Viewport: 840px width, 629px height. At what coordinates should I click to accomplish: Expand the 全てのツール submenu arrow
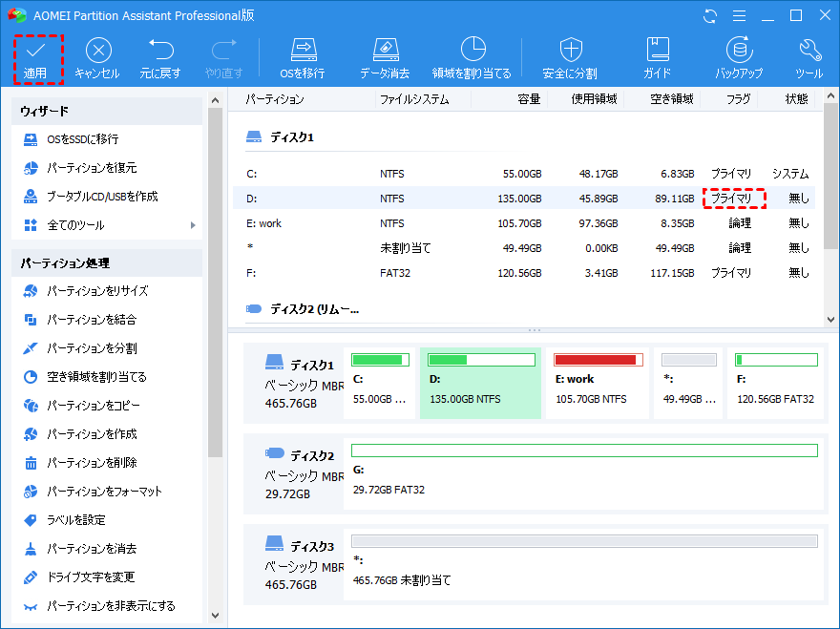[x=193, y=225]
